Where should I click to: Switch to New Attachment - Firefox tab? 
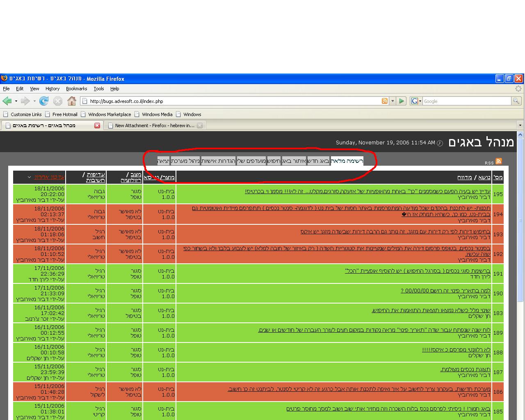[154, 126]
